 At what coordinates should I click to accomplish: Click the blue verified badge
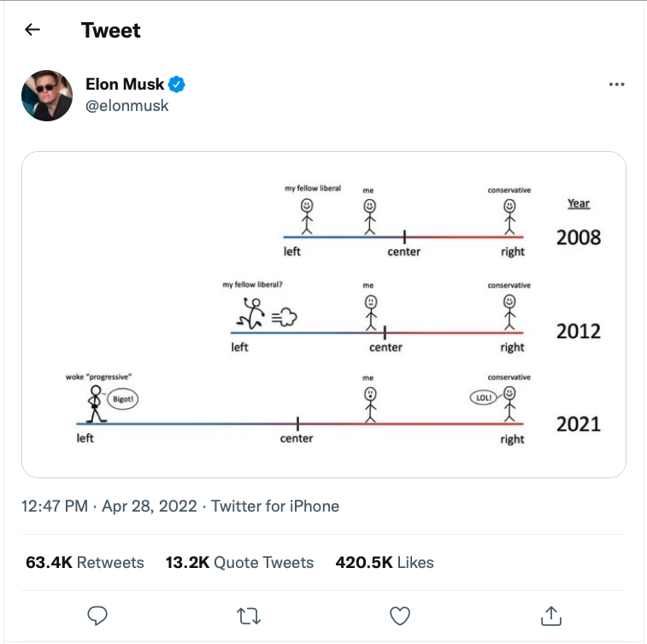[x=177, y=84]
